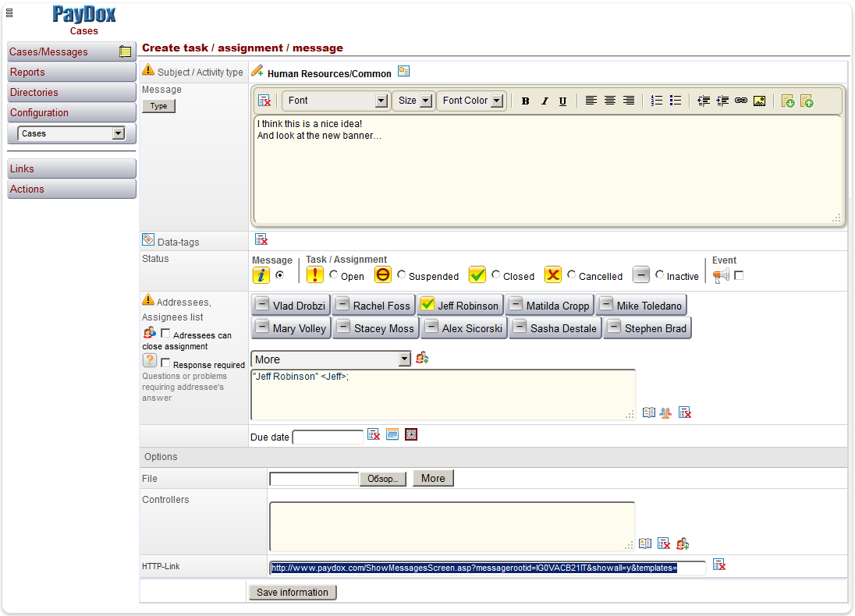
Task: Clear the HTTP-Link field
Action: 719,565
